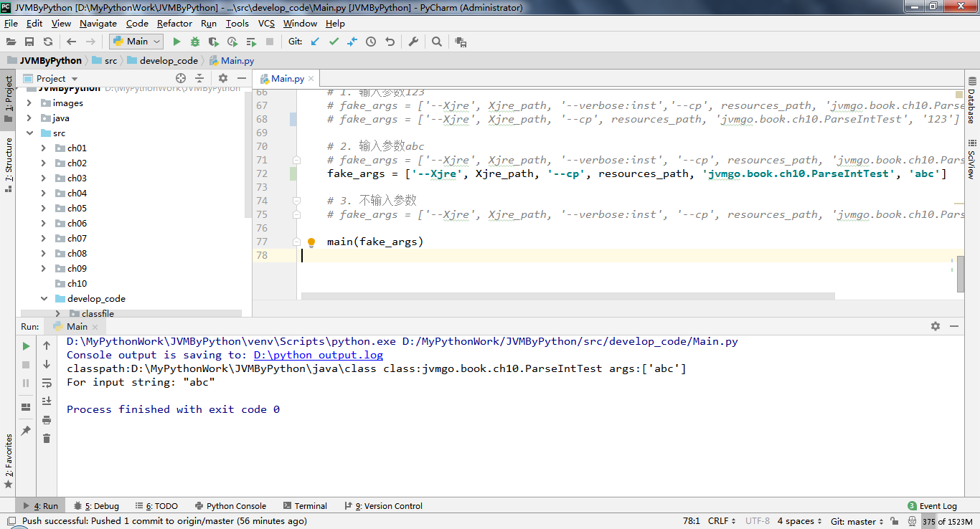Commit changes with green Git checkmark
Viewport: 980px width, 529px height.
[x=334, y=42]
